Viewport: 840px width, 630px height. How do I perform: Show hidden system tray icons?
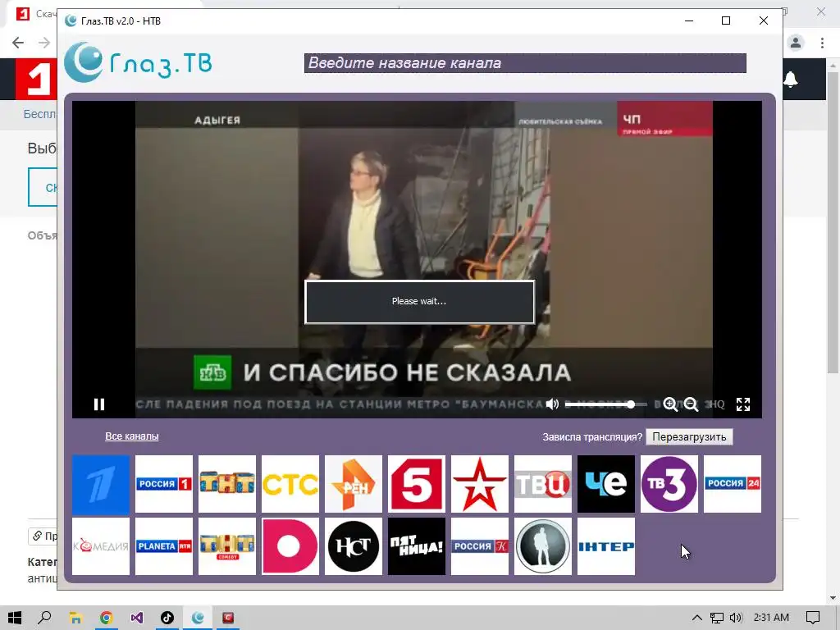(697, 618)
